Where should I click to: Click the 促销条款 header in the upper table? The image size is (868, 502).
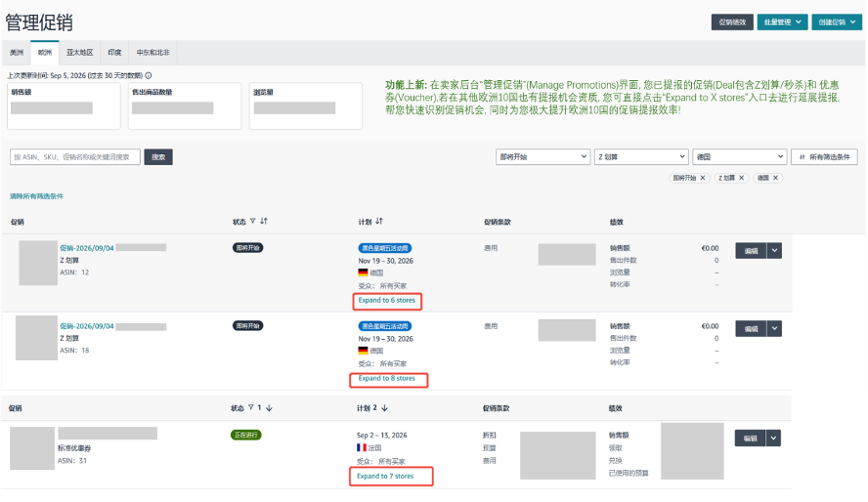click(x=498, y=222)
